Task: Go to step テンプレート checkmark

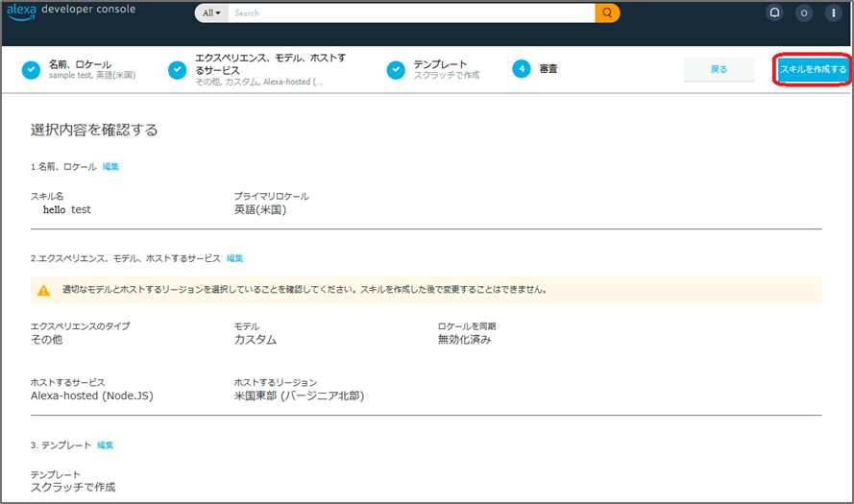Action: [x=396, y=70]
